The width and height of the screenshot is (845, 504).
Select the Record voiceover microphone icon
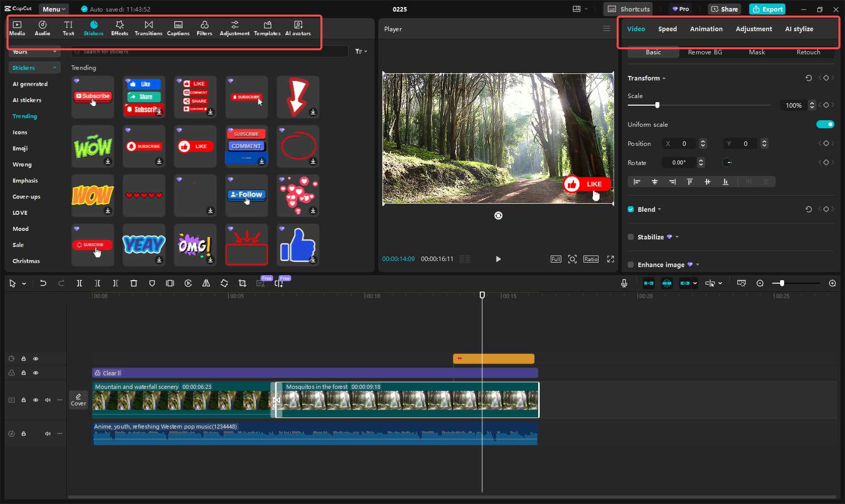[x=624, y=283]
